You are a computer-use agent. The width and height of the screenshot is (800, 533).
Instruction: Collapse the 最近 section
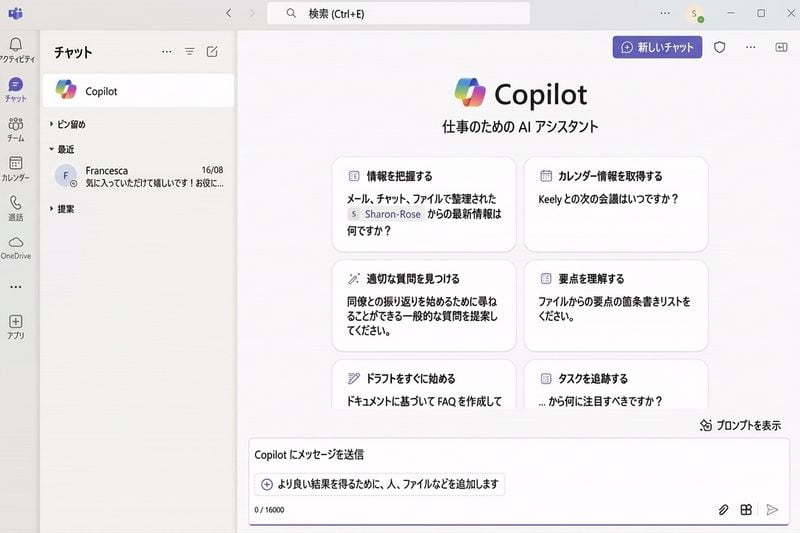click(x=62, y=149)
